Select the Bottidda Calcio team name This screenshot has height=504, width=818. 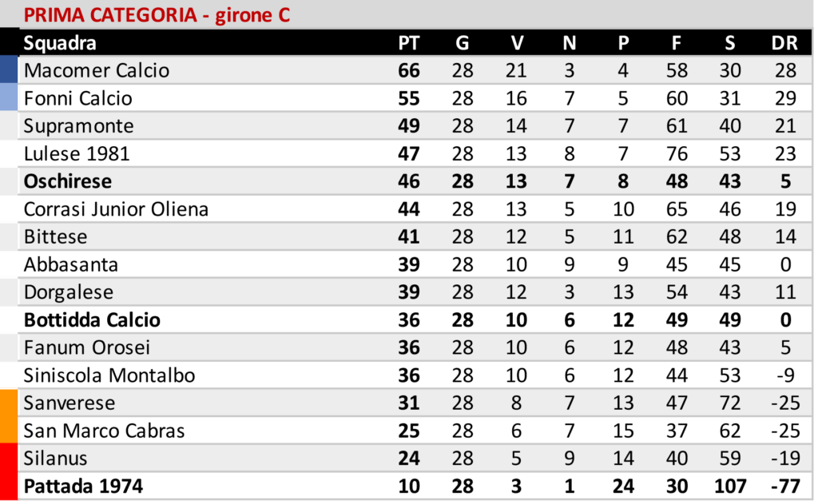coord(92,320)
